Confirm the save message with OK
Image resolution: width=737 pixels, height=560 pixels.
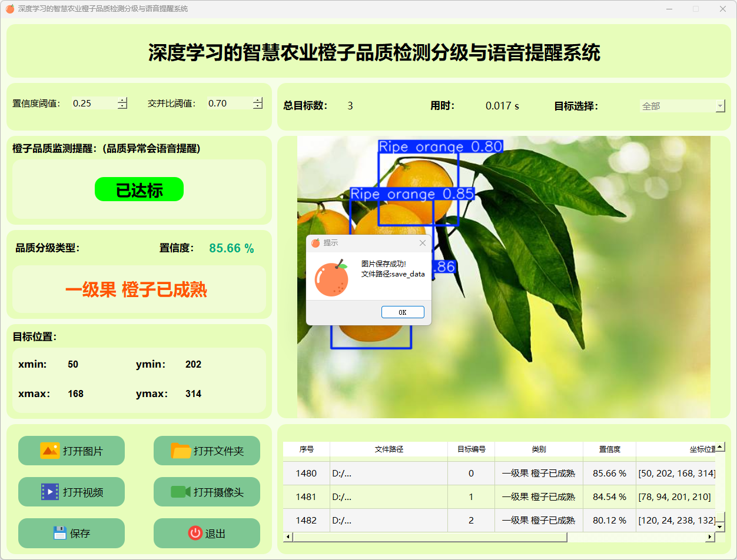pyautogui.click(x=403, y=312)
